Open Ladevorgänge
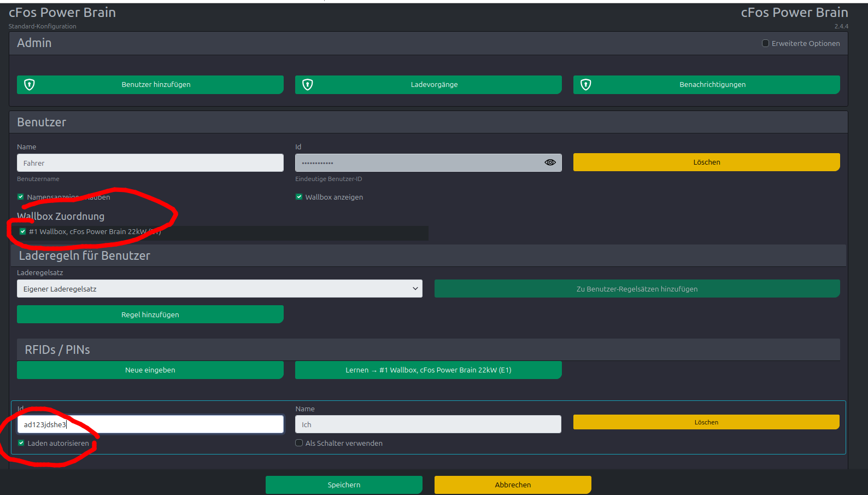Screen dimensions: 868x495 click(x=429, y=85)
